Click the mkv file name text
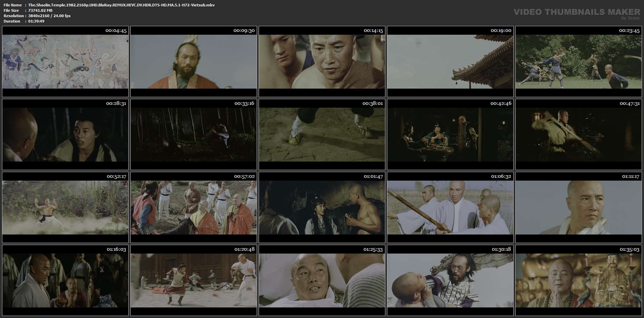 tap(122, 5)
